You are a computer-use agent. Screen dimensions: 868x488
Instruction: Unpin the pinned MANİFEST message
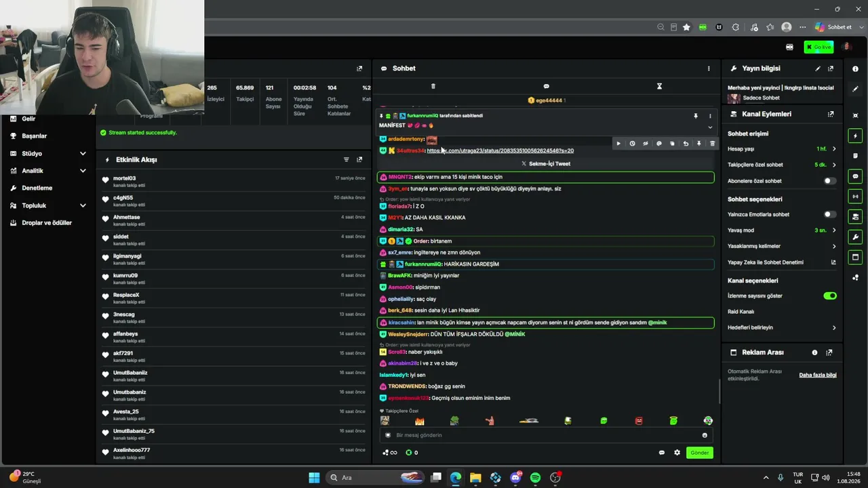click(695, 116)
